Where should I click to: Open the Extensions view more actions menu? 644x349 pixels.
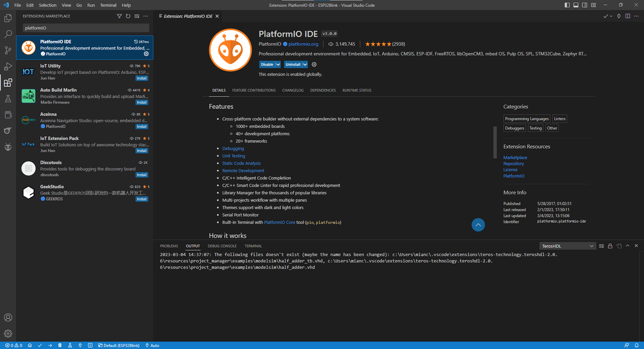pos(146,16)
